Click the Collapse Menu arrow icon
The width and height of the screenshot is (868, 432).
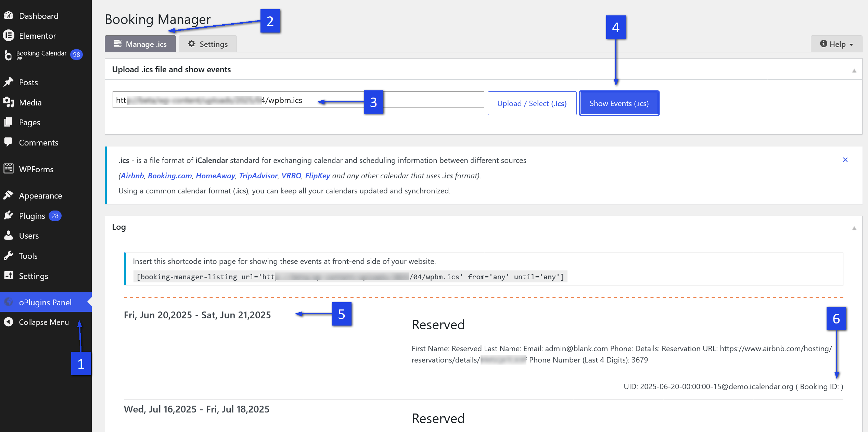9,322
